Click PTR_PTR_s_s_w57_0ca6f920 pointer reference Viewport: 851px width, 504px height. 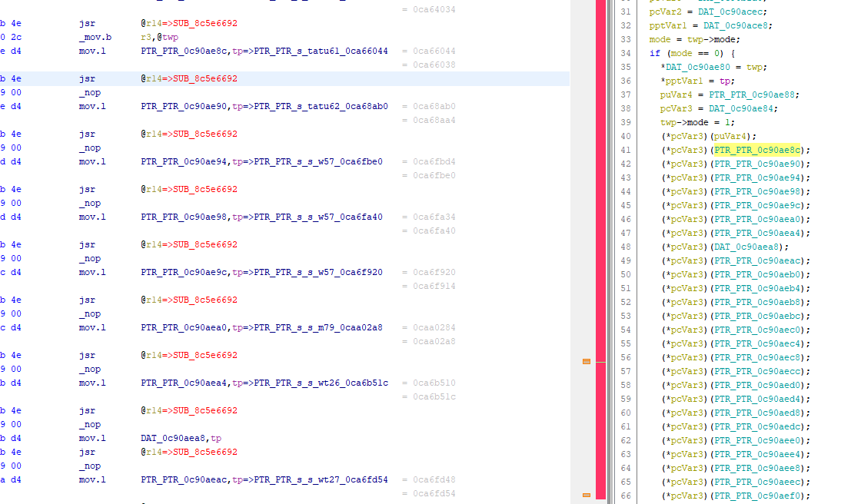(318, 272)
